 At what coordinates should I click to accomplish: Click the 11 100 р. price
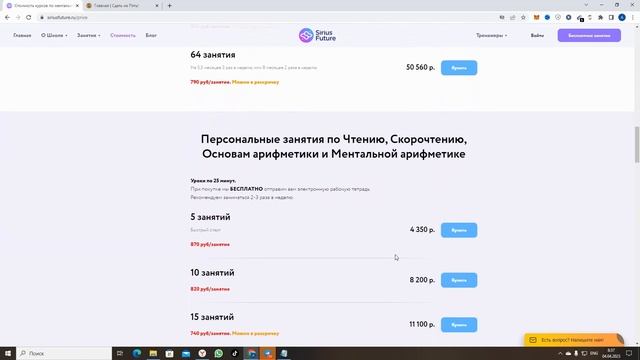pos(422,324)
